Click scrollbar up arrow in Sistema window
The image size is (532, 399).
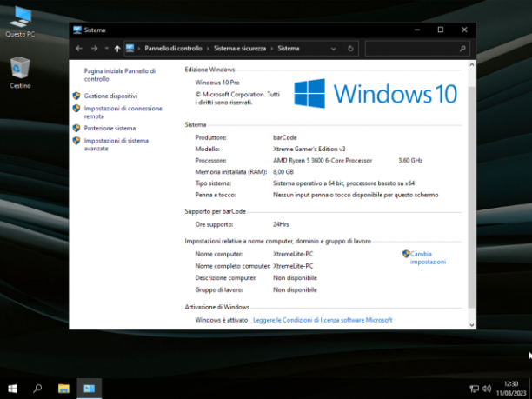pos(472,64)
